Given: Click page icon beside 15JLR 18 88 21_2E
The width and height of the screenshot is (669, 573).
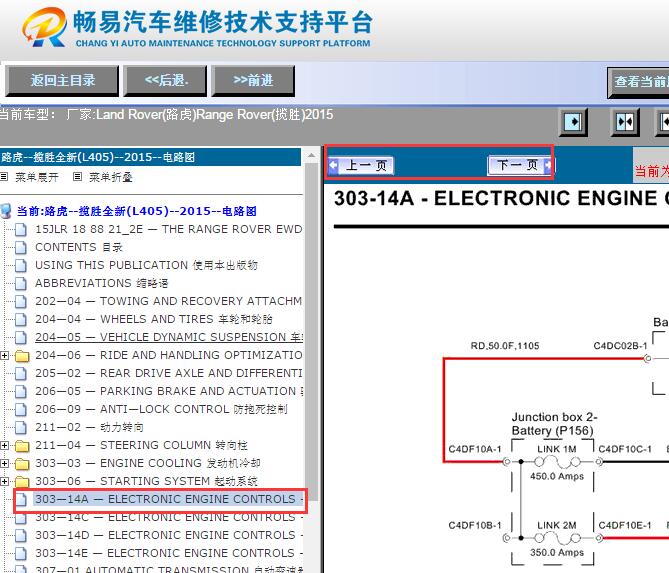Looking at the screenshot, I should pos(20,230).
